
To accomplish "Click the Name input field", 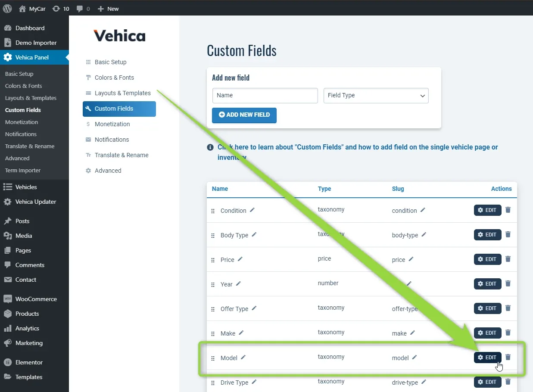I will 265,96.
